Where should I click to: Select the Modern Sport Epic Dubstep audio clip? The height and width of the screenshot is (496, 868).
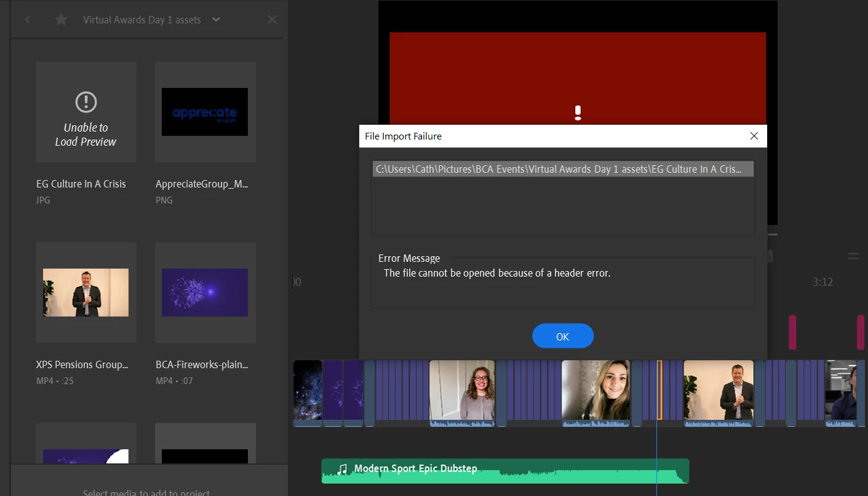coord(505,471)
